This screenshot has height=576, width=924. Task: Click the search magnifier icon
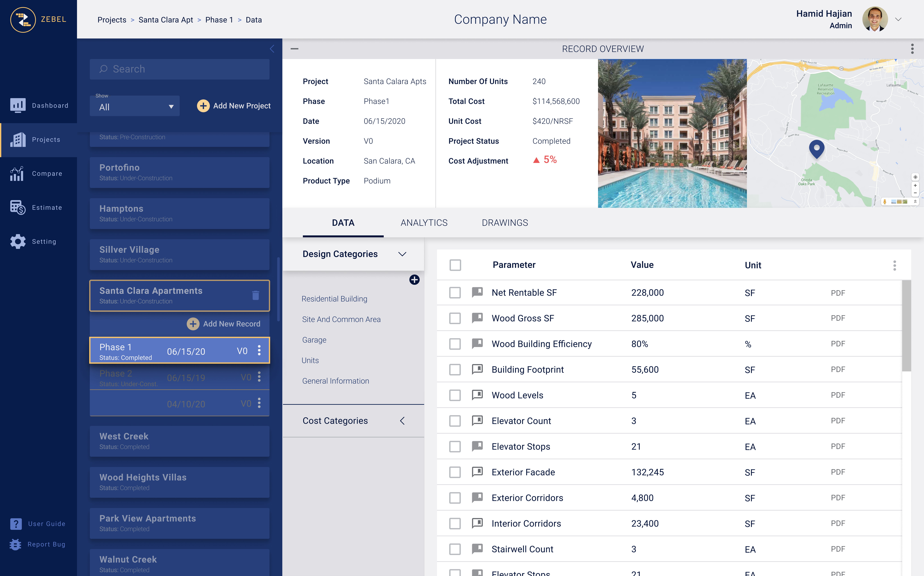point(103,69)
